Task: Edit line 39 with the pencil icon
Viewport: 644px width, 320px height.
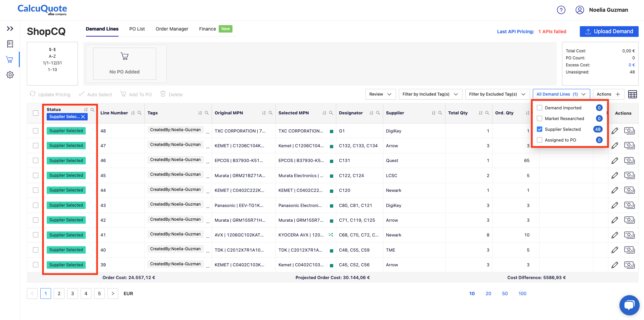Action: (615, 265)
